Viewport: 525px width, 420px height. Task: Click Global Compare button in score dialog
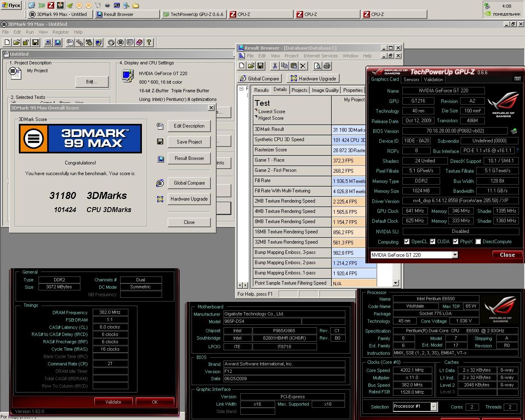(x=189, y=183)
